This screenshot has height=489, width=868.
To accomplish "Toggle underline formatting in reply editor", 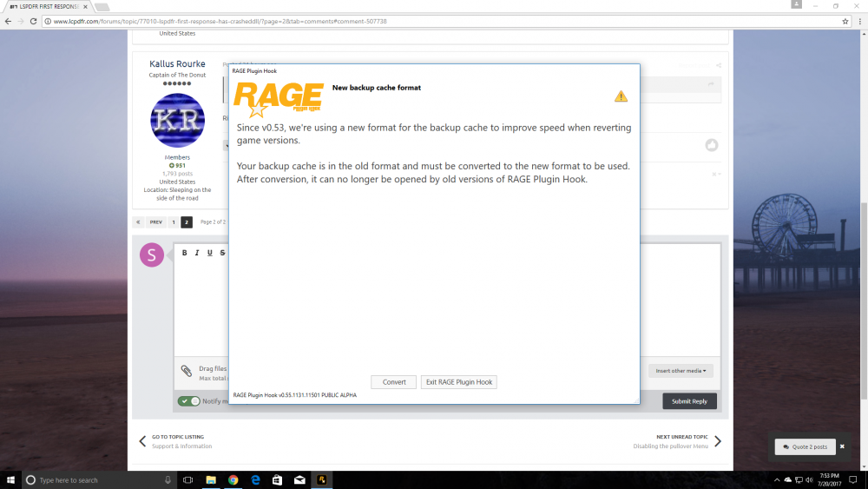I will (210, 253).
